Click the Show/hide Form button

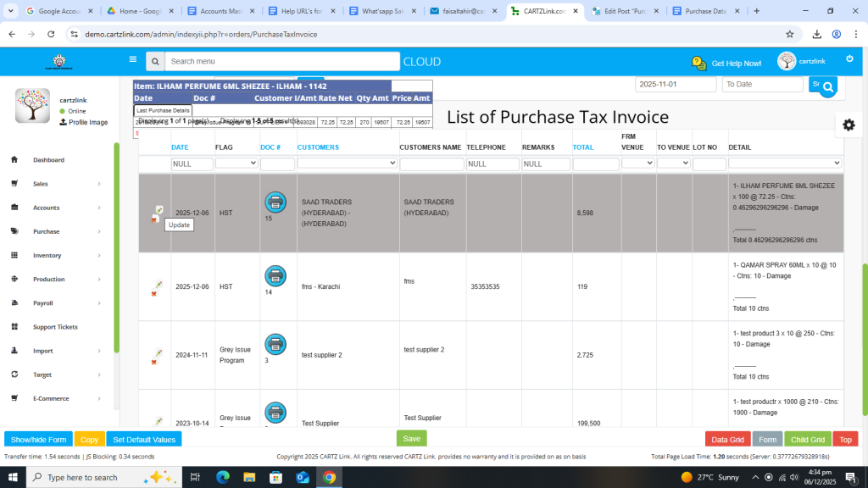click(x=38, y=440)
